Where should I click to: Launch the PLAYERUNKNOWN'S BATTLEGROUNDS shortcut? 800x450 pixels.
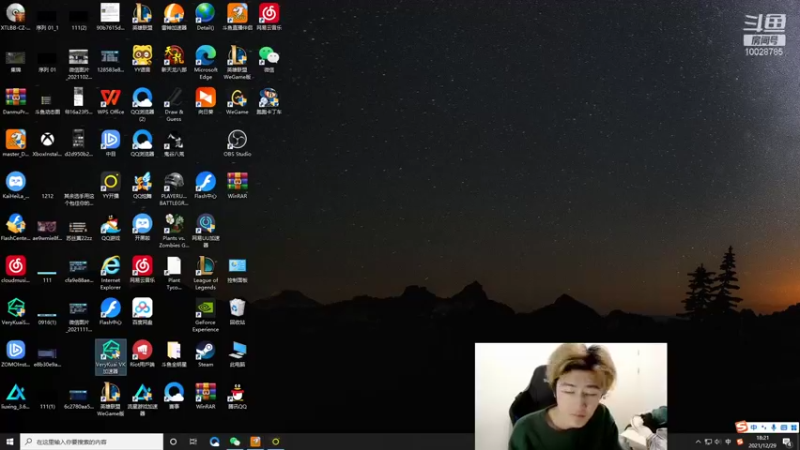click(x=173, y=189)
